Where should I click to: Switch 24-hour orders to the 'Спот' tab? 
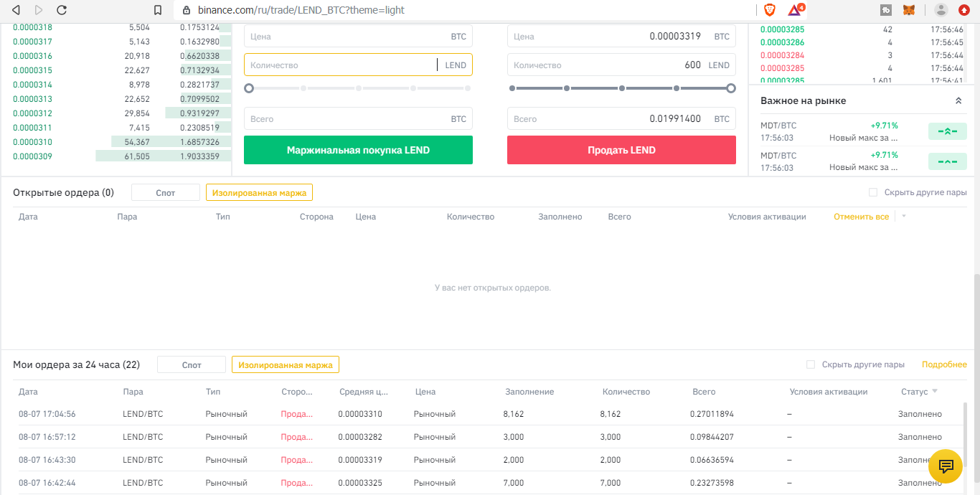tap(192, 364)
